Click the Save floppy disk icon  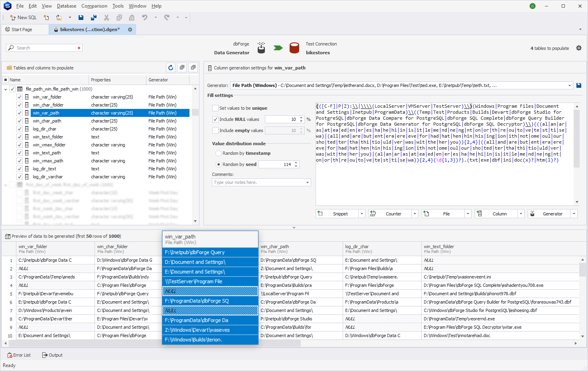[x=81, y=18]
